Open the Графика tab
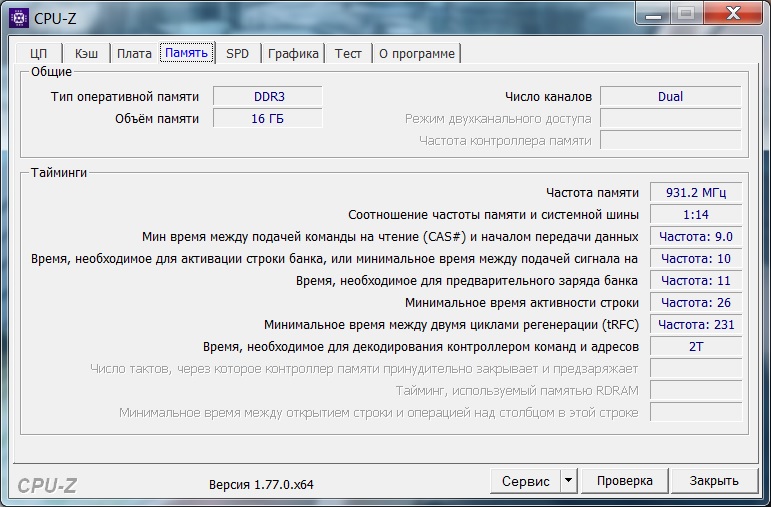Screen dimensions: 771x507 [293, 54]
